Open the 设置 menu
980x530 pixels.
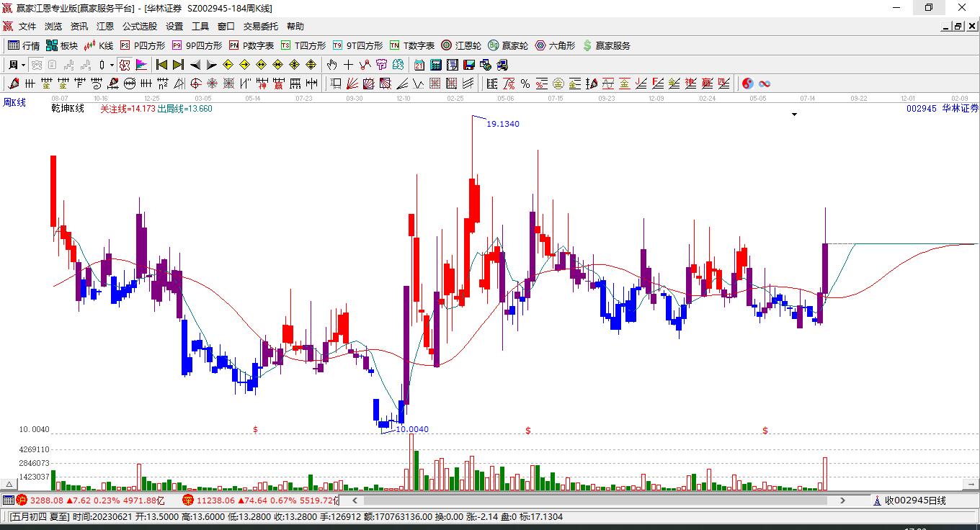tap(174, 27)
